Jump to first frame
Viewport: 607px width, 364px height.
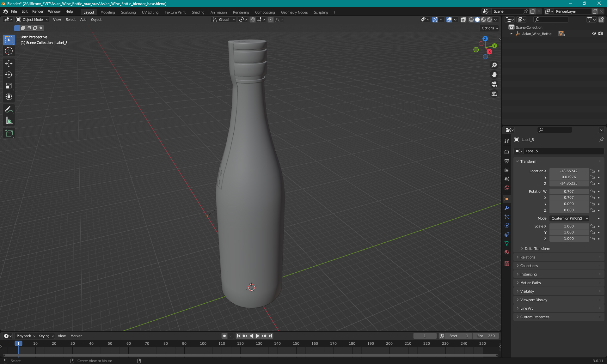(x=238, y=336)
